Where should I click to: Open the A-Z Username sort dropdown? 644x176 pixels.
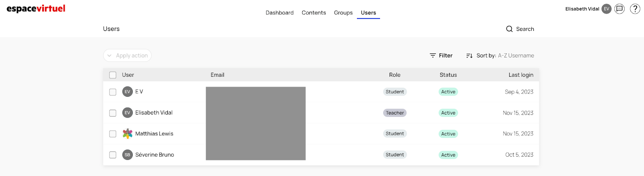[516, 55]
